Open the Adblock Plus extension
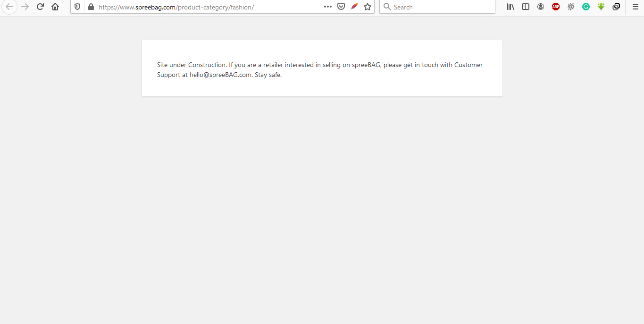Screen dimensions: 644x324 pos(556,7)
